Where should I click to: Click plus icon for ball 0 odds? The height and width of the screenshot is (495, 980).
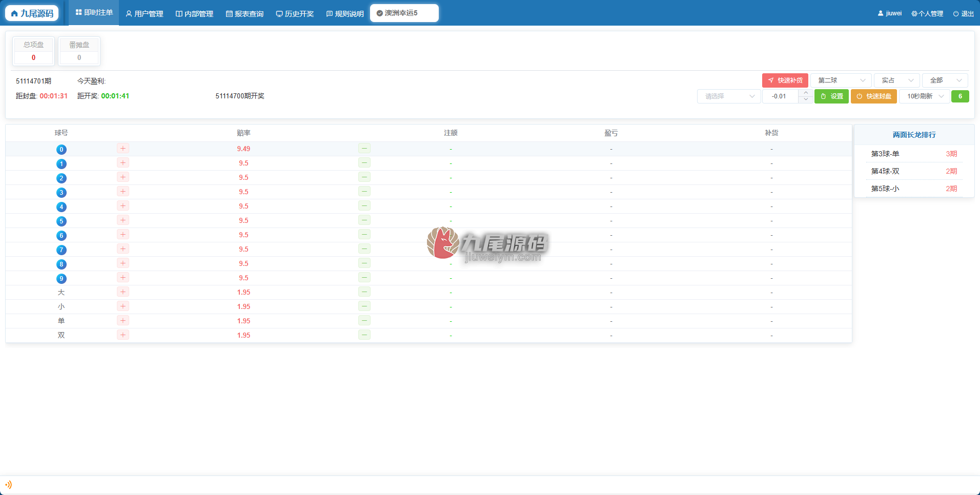123,149
